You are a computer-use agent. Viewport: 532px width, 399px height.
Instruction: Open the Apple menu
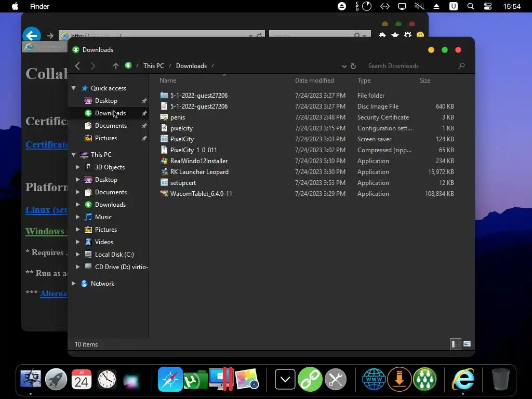[x=15, y=6]
